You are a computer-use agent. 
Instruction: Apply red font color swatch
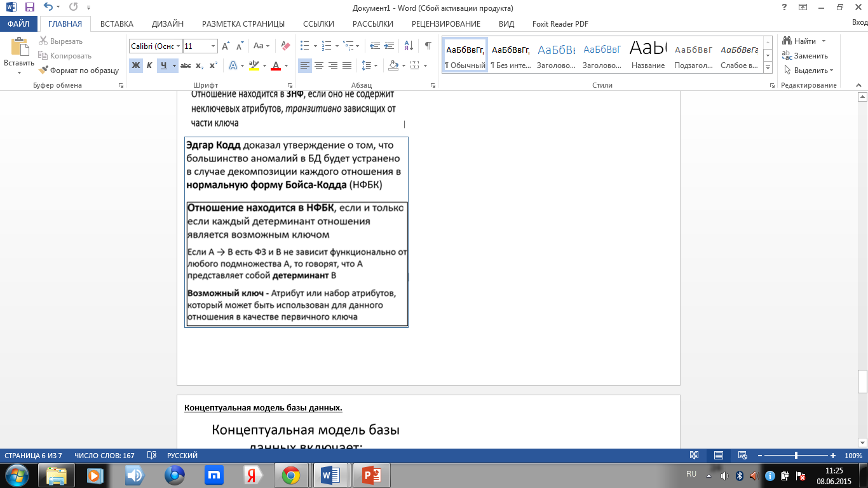pos(276,65)
